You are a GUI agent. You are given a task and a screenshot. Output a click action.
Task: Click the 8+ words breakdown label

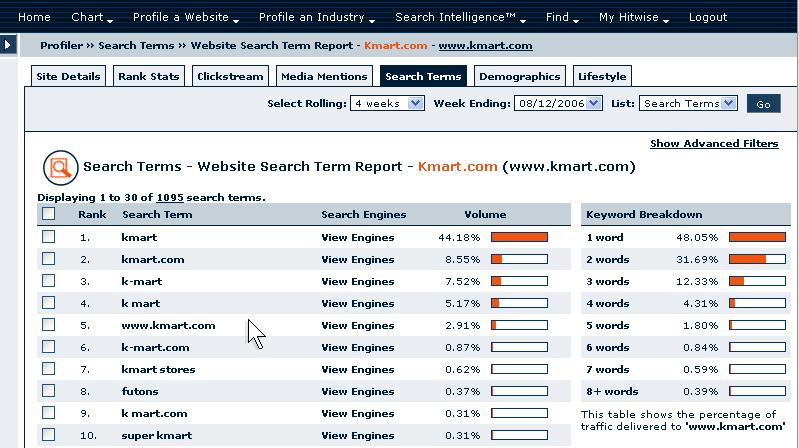click(612, 391)
